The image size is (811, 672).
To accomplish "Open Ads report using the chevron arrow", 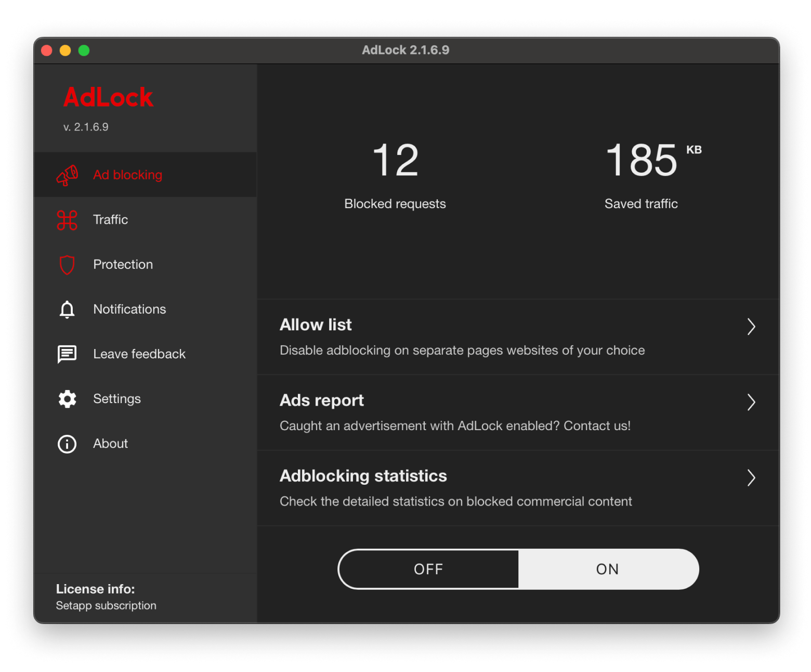I will pos(751,402).
